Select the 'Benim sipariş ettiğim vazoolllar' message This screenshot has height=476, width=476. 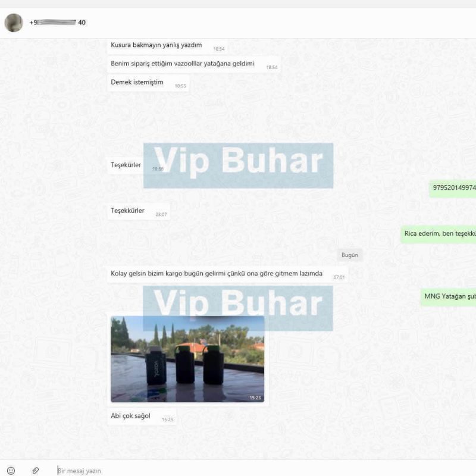point(194,64)
